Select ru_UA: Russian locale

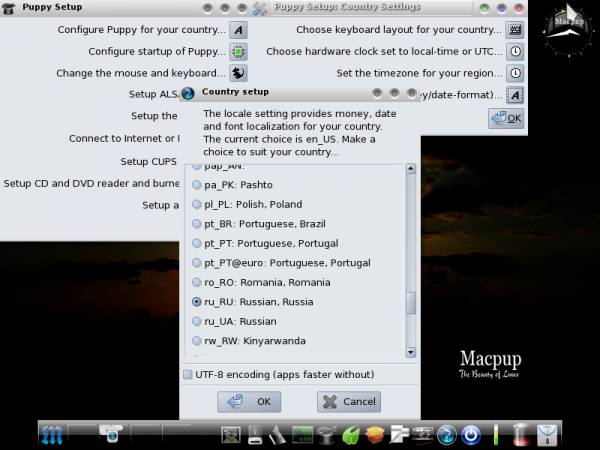[196, 321]
